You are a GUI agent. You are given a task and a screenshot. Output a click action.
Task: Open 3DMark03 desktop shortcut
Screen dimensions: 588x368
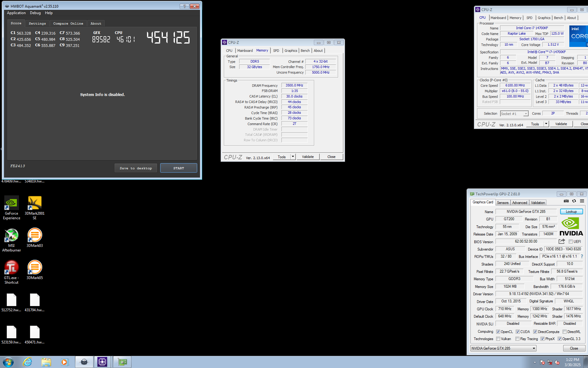[35, 238]
